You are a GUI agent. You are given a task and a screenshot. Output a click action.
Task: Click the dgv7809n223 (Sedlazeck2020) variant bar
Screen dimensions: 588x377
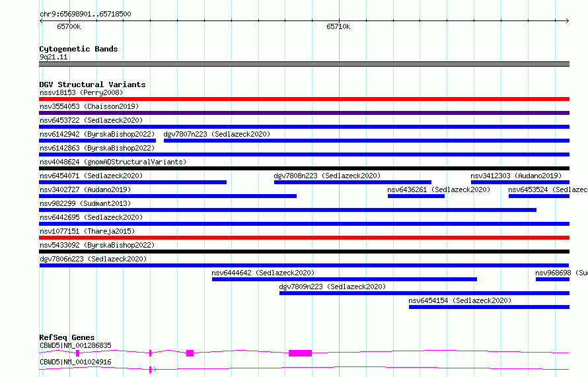coord(425,293)
